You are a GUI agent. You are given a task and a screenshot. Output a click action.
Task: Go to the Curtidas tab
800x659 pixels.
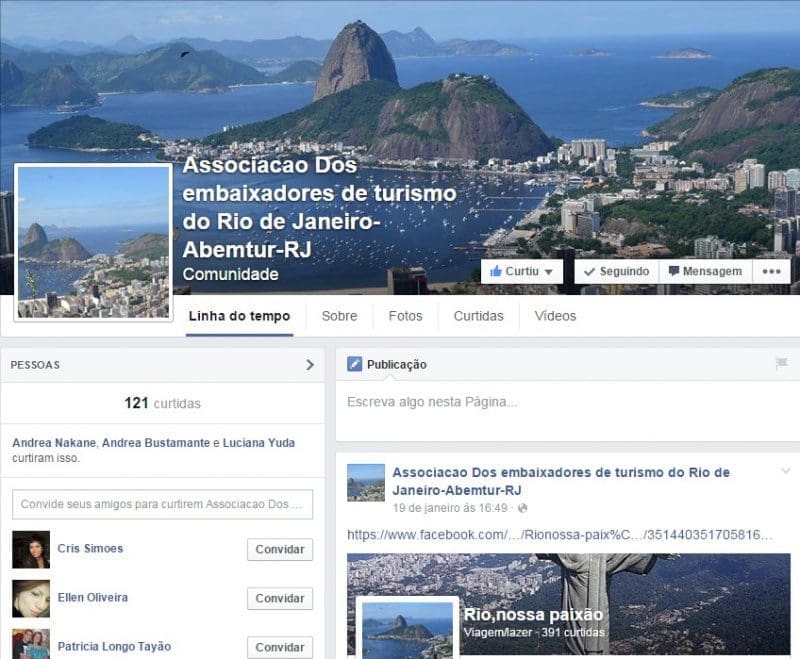pos(479,316)
